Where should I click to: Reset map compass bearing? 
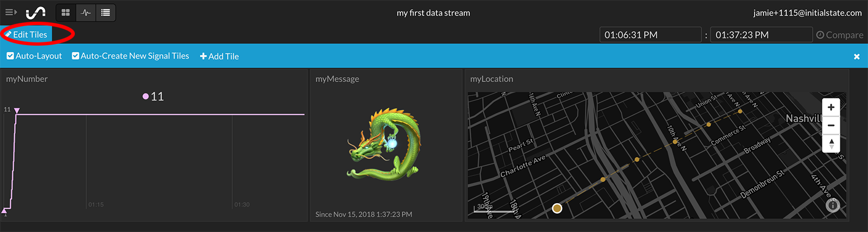coord(831,143)
